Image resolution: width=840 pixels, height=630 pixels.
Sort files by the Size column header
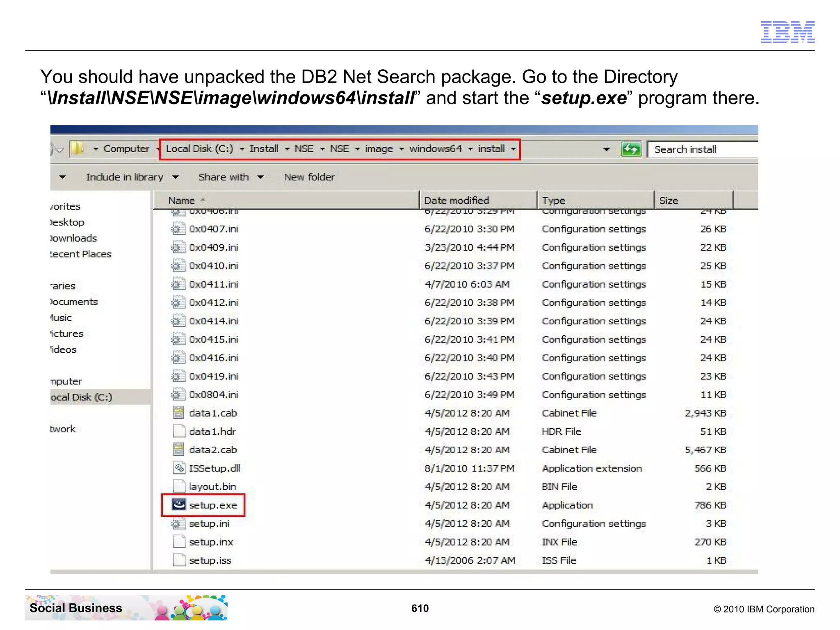pyautogui.click(x=694, y=200)
